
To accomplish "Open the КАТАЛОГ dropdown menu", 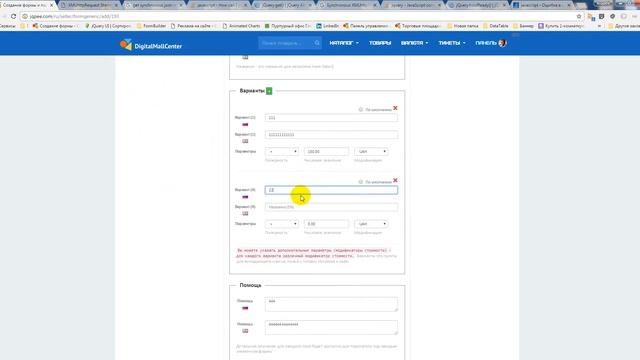I will pos(344,43).
